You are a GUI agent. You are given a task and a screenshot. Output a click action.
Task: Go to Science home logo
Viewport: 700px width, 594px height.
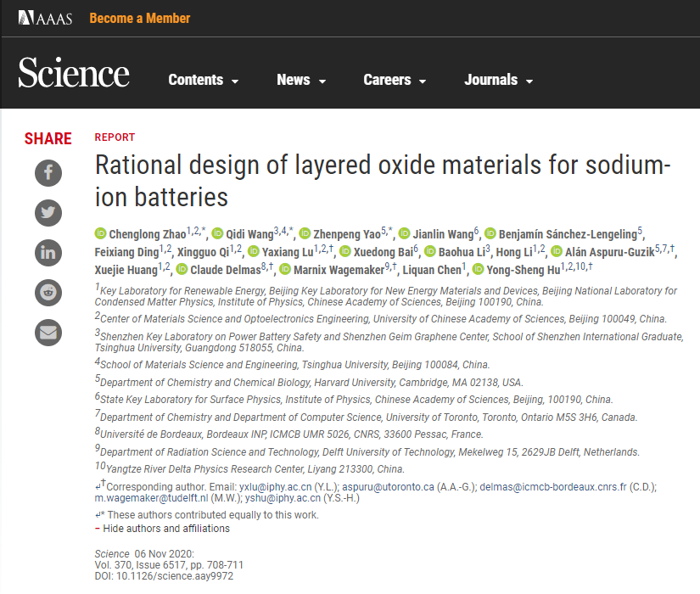click(74, 75)
